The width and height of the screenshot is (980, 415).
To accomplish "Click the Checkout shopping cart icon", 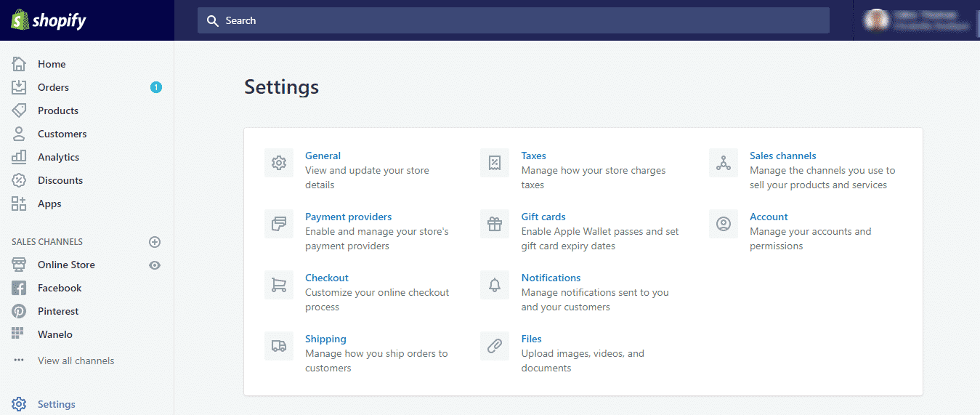I will (x=279, y=285).
